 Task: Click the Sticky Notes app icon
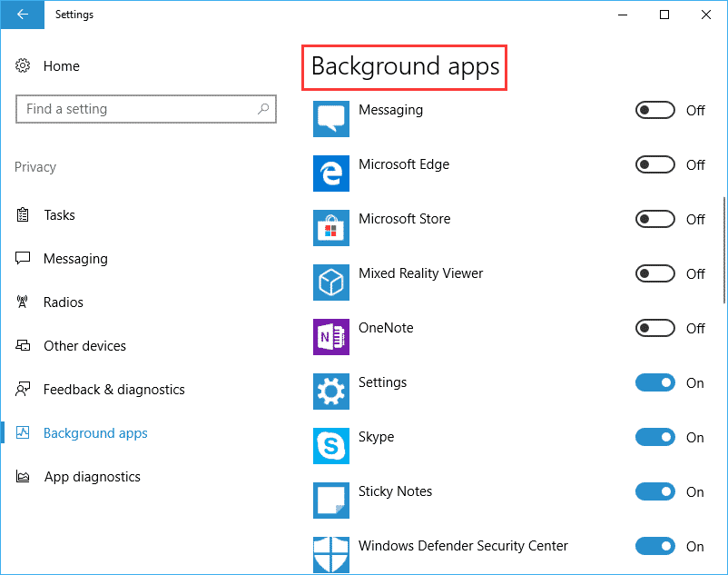coord(331,501)
